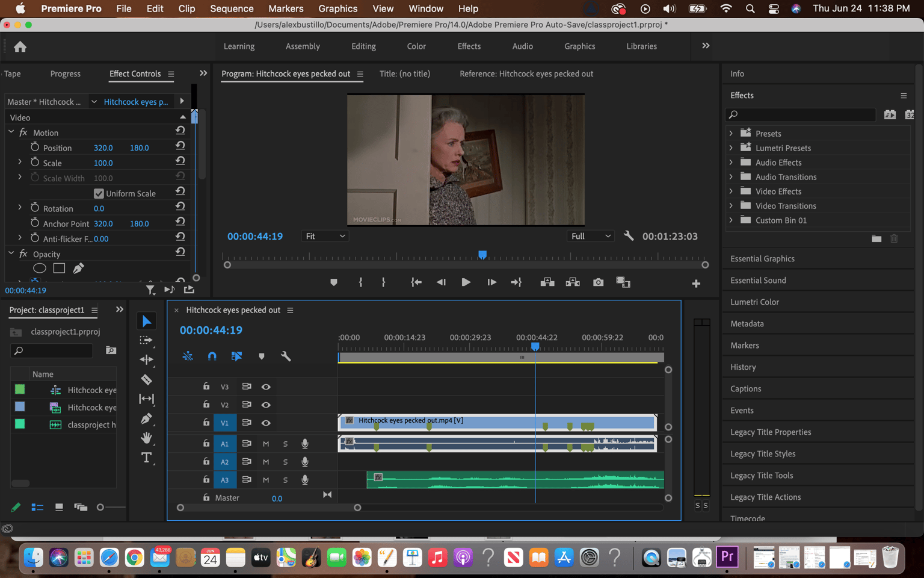Image resolution: width=924 pixels, height=578 pixels.
Task: Toggle V1 track output eye
Action: 266,423
